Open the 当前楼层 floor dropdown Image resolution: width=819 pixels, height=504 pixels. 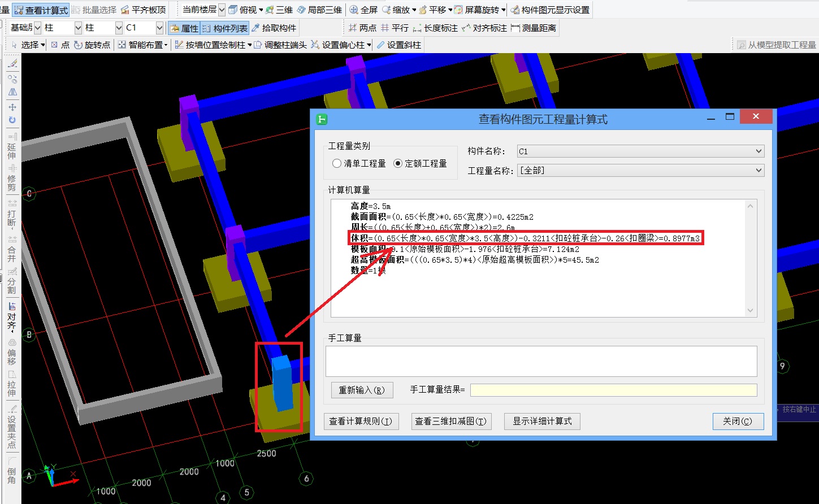(222, 10)
